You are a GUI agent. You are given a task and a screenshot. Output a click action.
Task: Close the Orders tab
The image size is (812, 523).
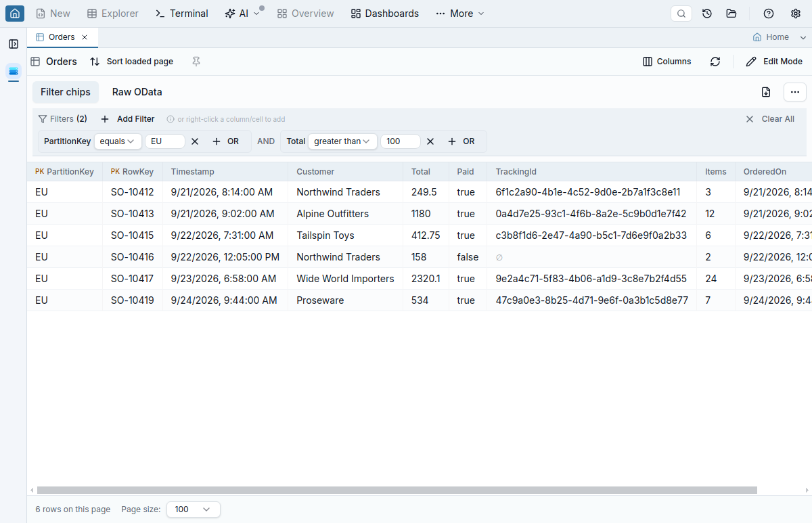point(85,37)
